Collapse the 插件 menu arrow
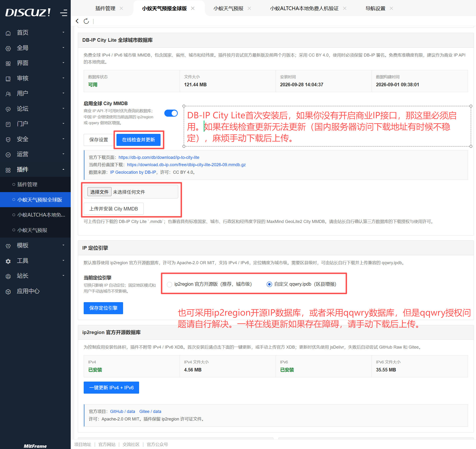The width and height of the screenshot is (476, 449). pyautogui.click(x=63, y=169)
